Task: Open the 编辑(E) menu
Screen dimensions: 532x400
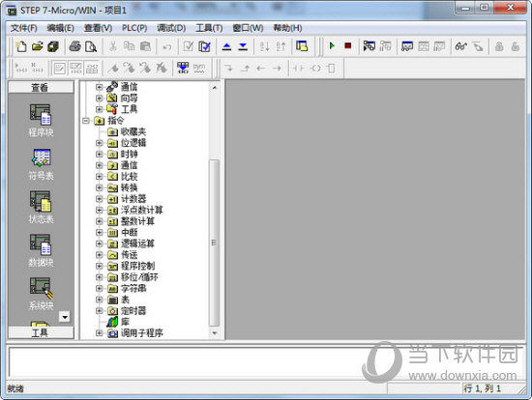Action: pyautogui.click(x=60, y=28)
